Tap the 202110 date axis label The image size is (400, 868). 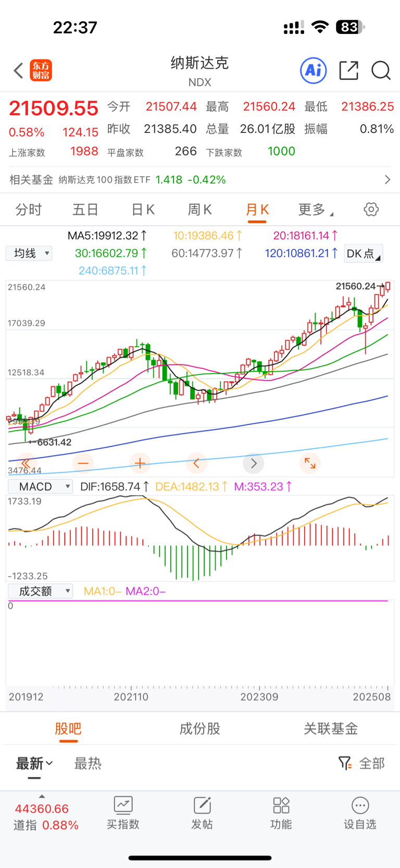(131, 697)
